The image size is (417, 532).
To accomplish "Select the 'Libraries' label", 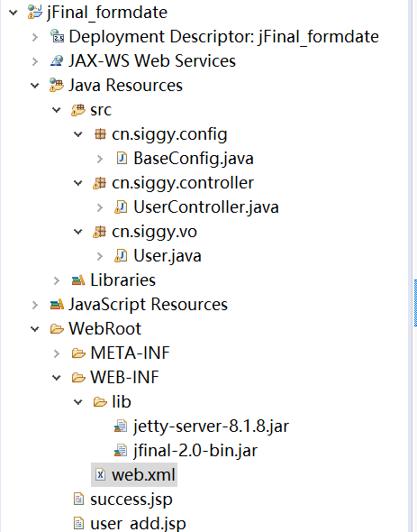I will point(123,280).
